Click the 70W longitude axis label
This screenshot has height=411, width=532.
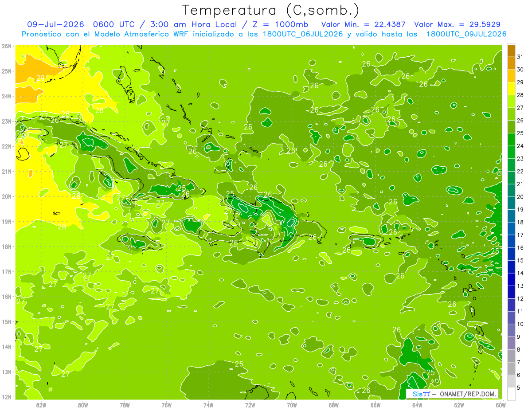(292, 405)
